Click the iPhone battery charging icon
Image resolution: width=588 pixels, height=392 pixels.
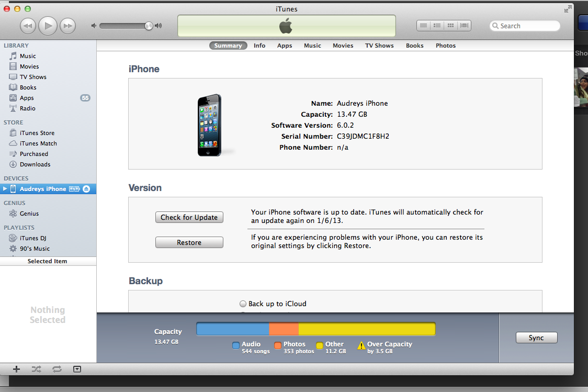pos(74,189)
